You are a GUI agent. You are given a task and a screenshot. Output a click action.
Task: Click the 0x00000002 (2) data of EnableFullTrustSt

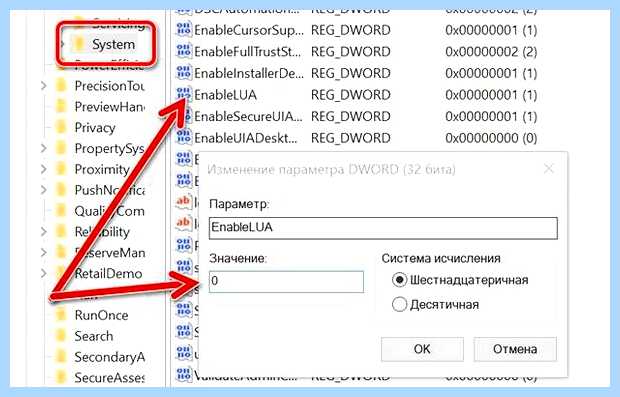pyautogui.click(x=491, y=52)
